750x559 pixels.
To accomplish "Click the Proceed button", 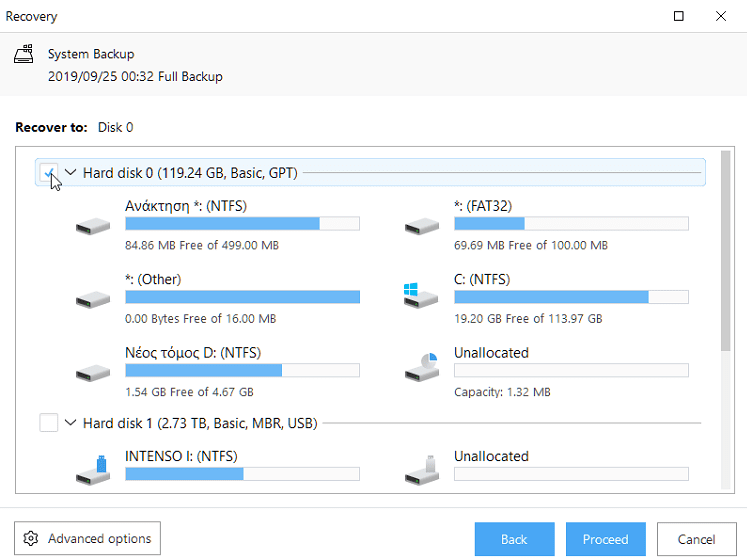I will coord(606,539).
